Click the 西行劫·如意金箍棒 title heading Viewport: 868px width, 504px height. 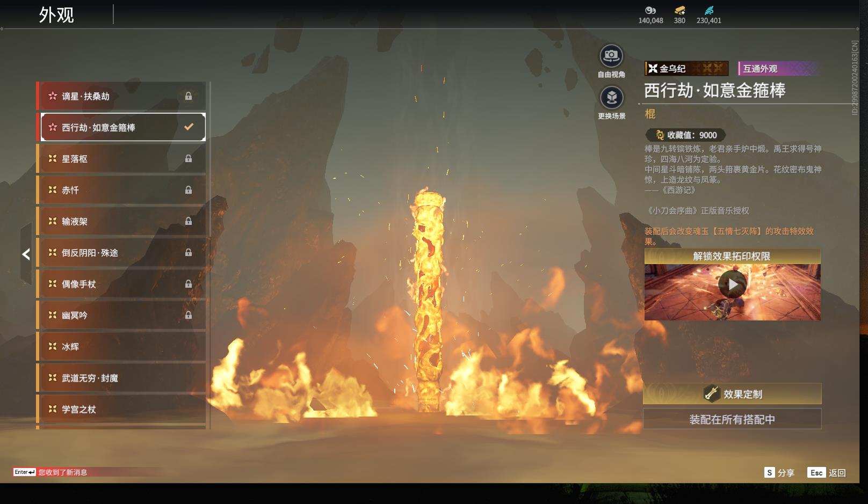pos(714,90)
